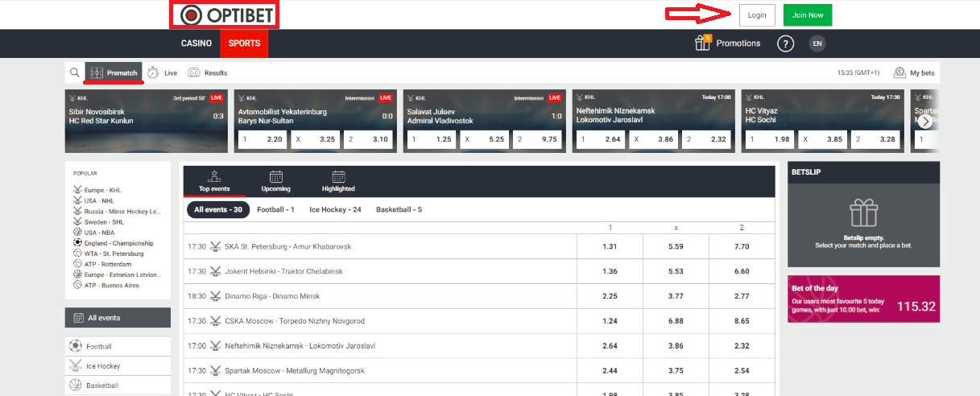The height and width of the screenshot is (396, 980).
Task: Click the help question mark icon
Action: point(786,43)
